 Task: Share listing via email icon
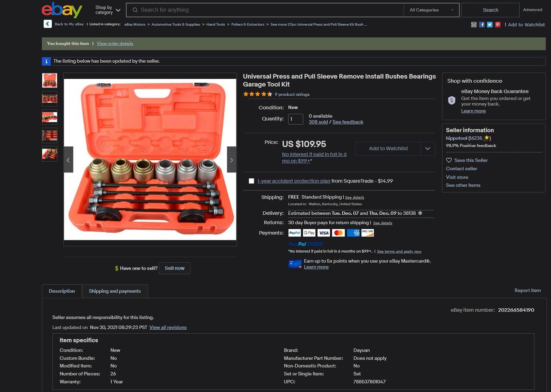(474, 25)
